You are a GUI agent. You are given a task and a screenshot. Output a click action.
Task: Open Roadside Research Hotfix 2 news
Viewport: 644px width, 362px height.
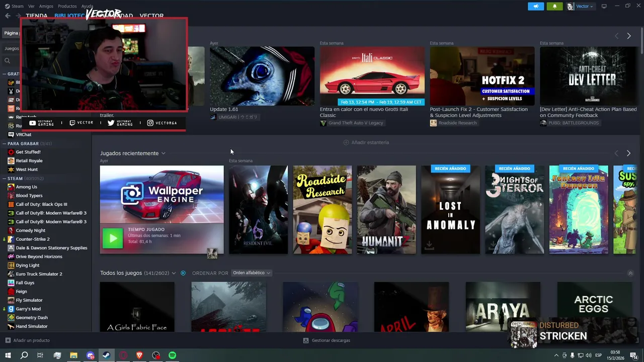coord(482,76)
